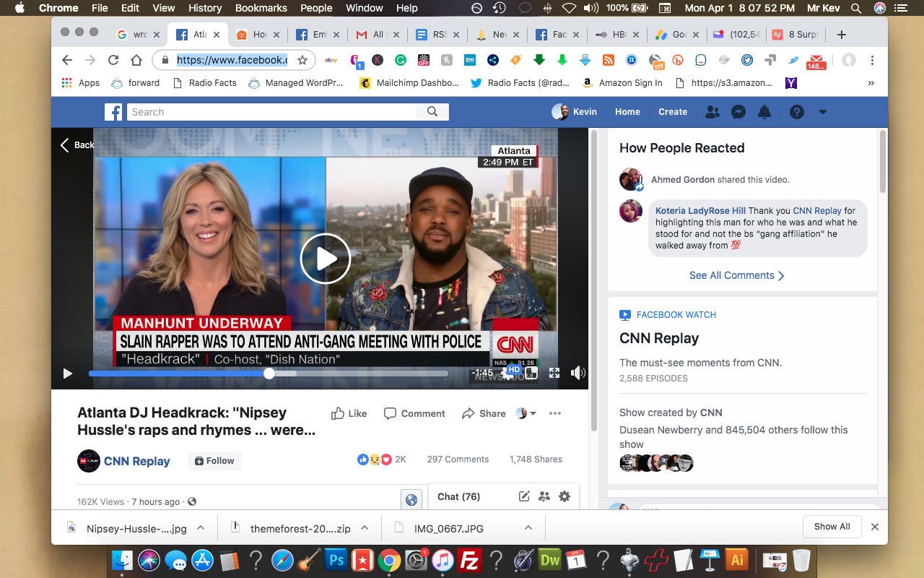Open the CNN Replay page name link
Viewport: 924px width, 578px height.
pyautogui.click(x=137, y=461)
